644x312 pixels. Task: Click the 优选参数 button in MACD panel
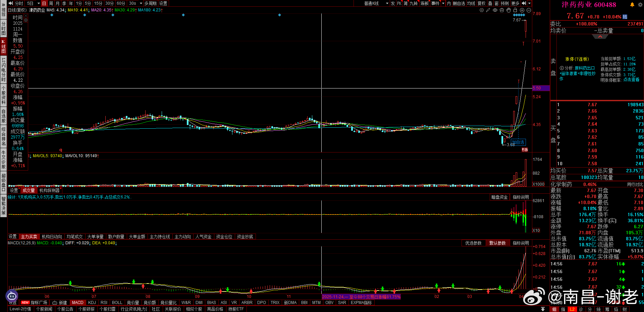473,243
